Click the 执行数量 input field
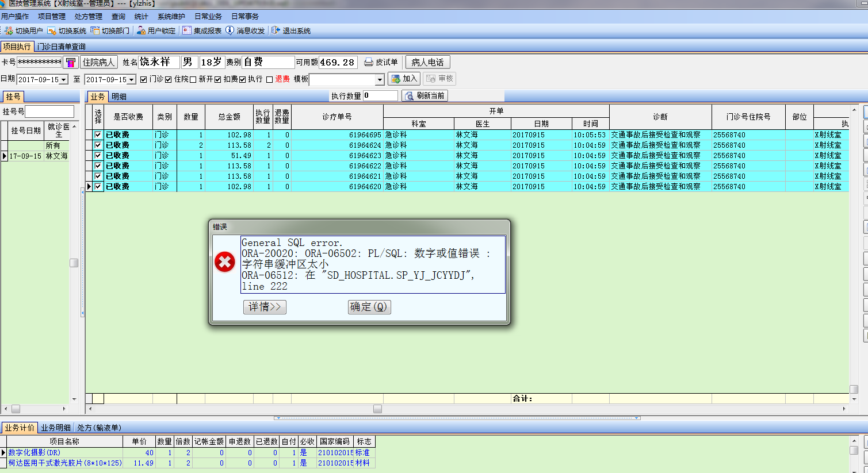 (380, 95)
